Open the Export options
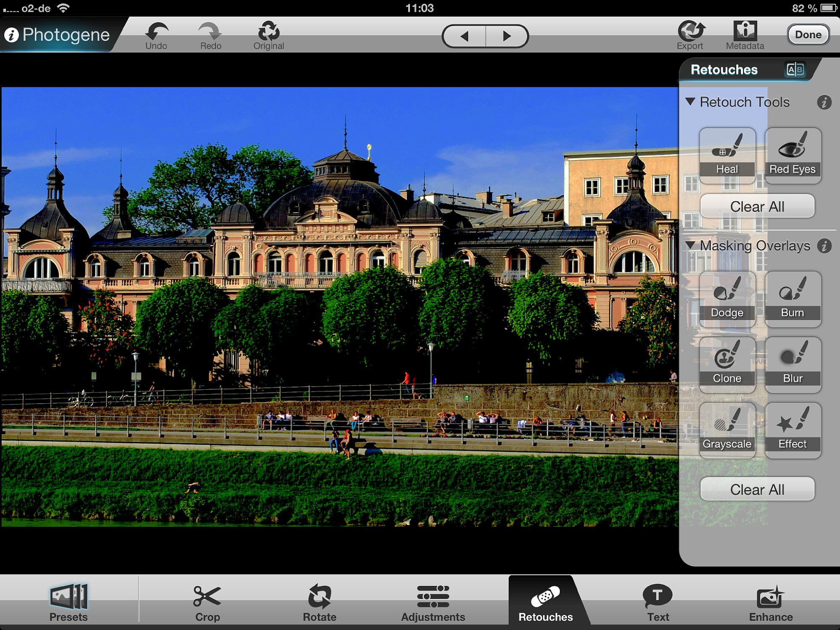The width and height of the screenshot is (840, 630). [690, 36]
